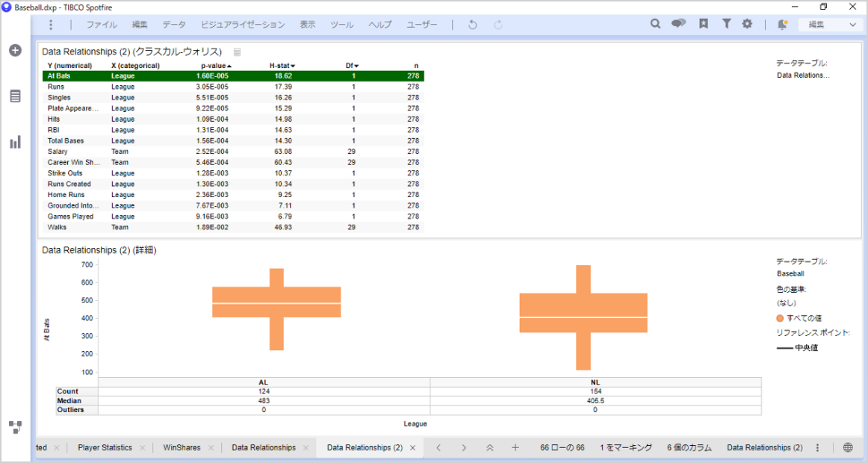Click the orange すべての値 color legend dot
Screen dimensions: 868x463
[x=781, y=318]
